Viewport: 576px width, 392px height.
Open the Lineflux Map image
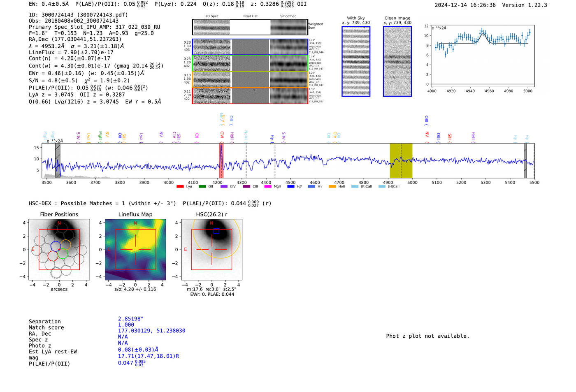pyautogui.click(x=135, y=250)
